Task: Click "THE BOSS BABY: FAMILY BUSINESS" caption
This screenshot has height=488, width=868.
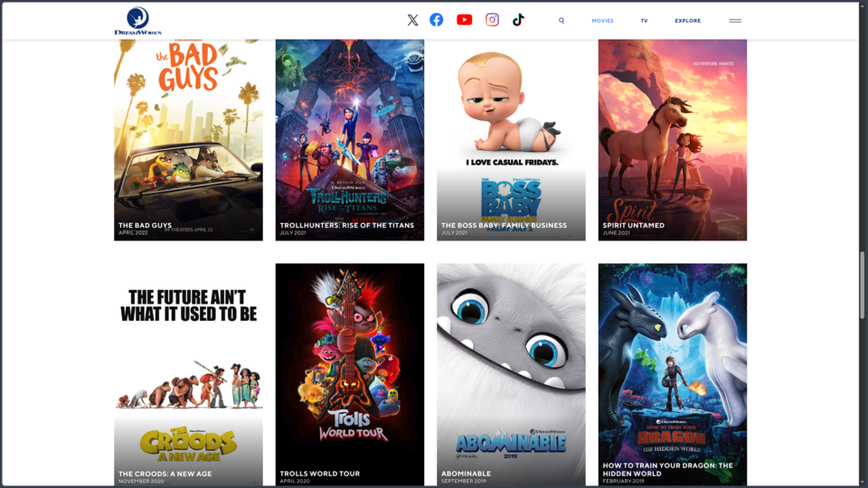Action: coord(504,225)
